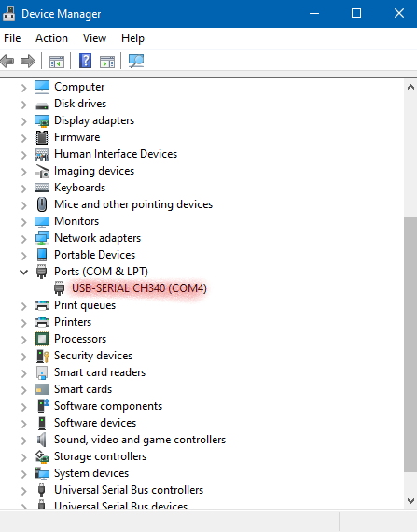Click the Print queues printer icon
Screen dimensions: 417x532
[42, 305]
